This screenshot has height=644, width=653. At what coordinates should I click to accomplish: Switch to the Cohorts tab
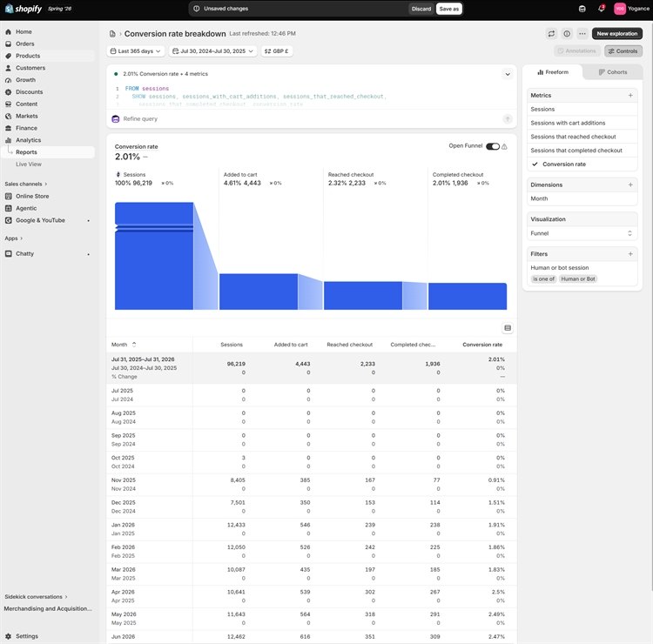(x=613, y=72)
